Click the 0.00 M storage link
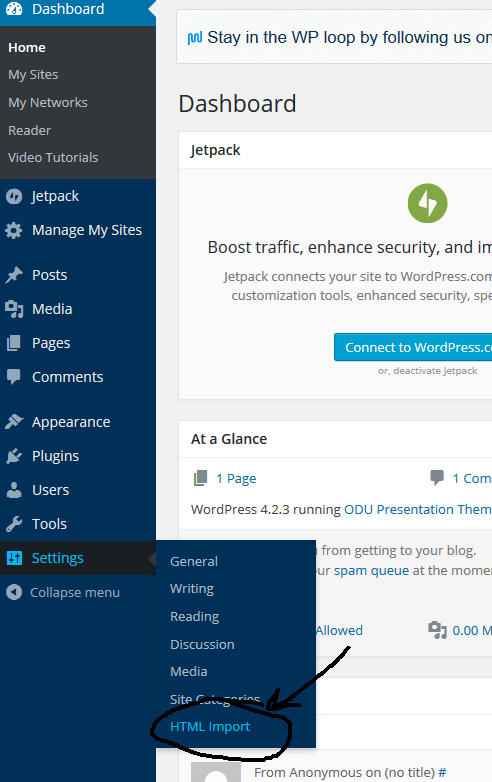 point(472,630)
